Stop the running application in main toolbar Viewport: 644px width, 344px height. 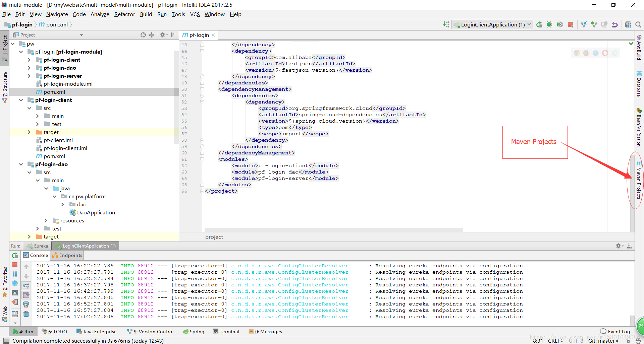(x=570, y=24)
